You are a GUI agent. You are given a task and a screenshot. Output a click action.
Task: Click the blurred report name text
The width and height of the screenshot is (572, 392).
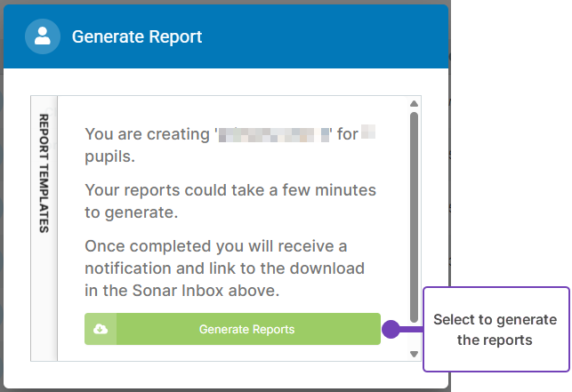click(275, 136)
